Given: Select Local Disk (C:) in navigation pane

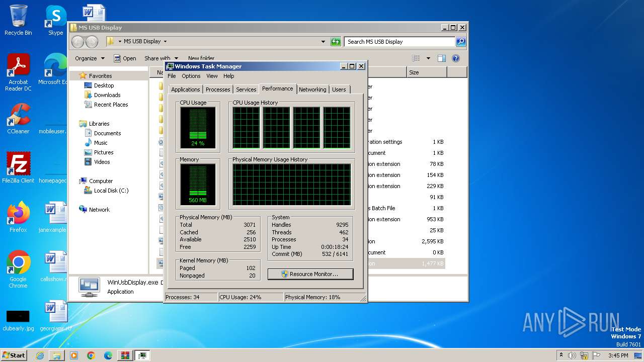Looking at the screenshot, I should (x=111, y=191).
